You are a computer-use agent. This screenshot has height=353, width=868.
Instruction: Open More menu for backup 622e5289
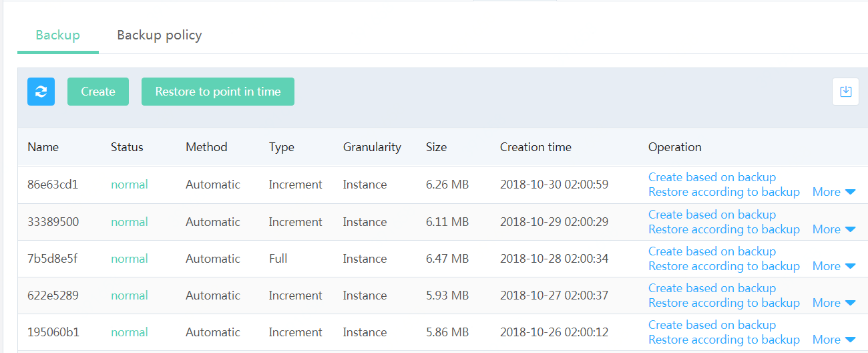tap(834, 303)
